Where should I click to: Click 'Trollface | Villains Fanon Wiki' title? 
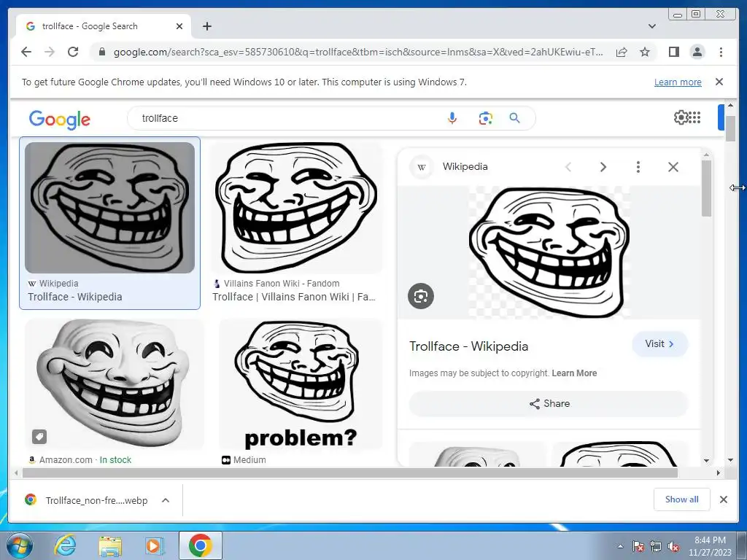(294, 297)
